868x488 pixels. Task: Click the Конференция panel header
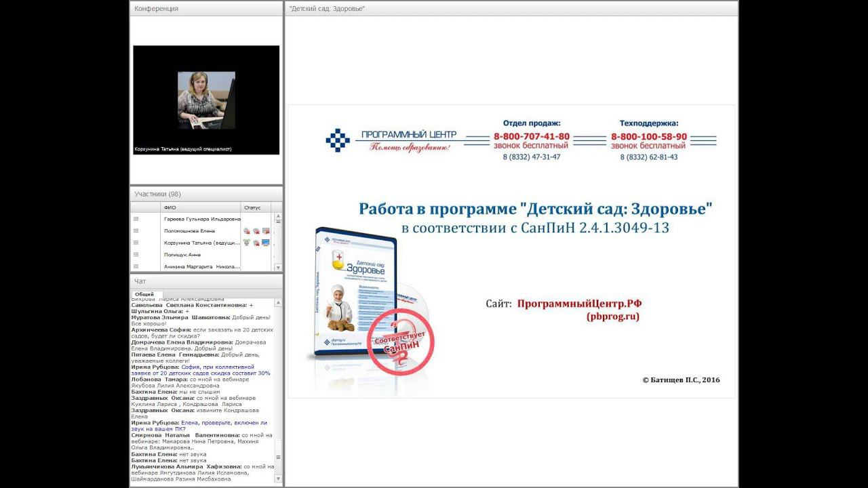point(206,8)
